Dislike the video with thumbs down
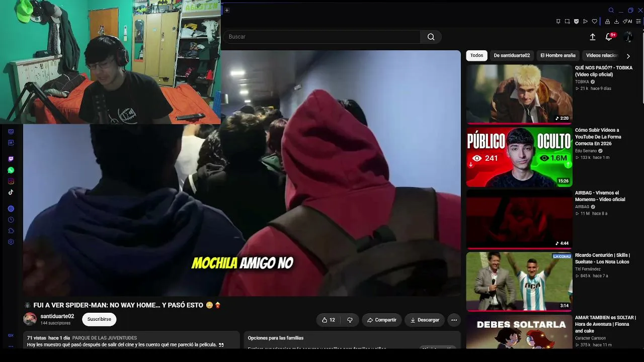Image resolution: width=644 pixels, height=362 pixels. [x=350, y=320]
